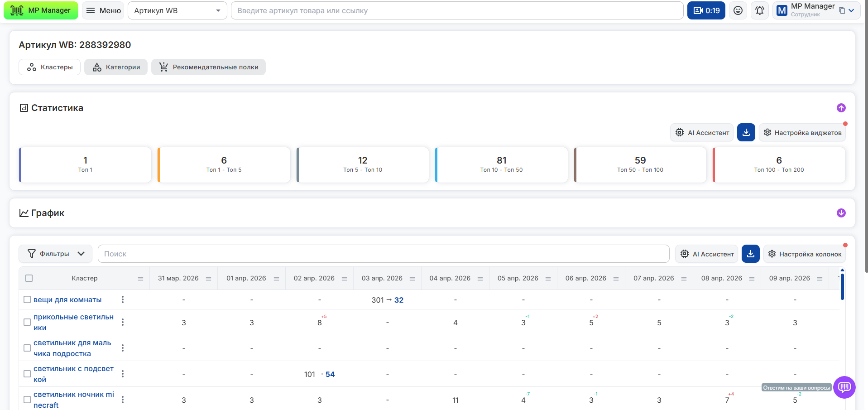Image resolution: width=868 pixels, height=410 pixels.
Task: Download the table using the blue download icon
Action: [750, 254]
